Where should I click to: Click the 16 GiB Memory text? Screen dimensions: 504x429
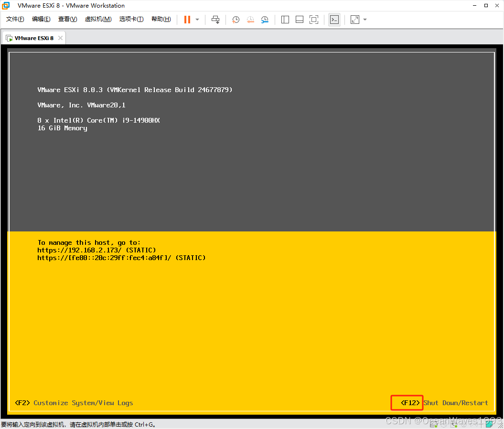pos(63,128)
